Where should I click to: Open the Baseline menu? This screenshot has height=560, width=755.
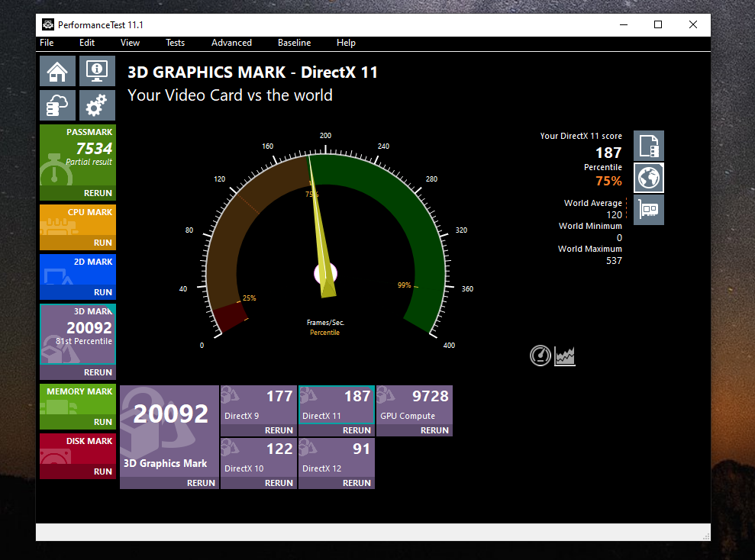pos(294,43)
